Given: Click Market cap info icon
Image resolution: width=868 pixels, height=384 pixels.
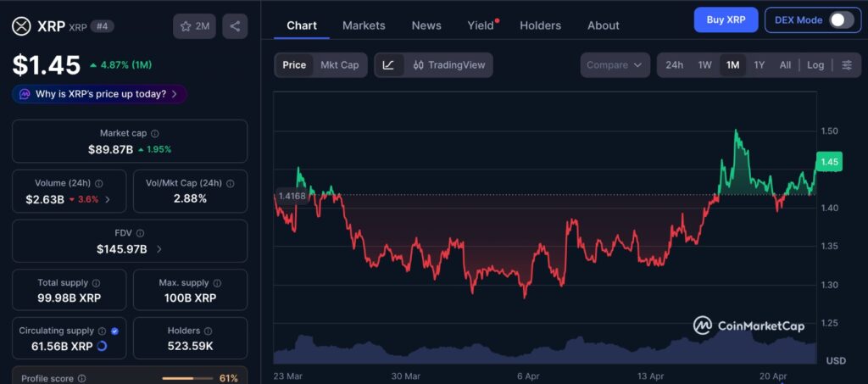Looking at the screenshot, I should tap(155, 133).
